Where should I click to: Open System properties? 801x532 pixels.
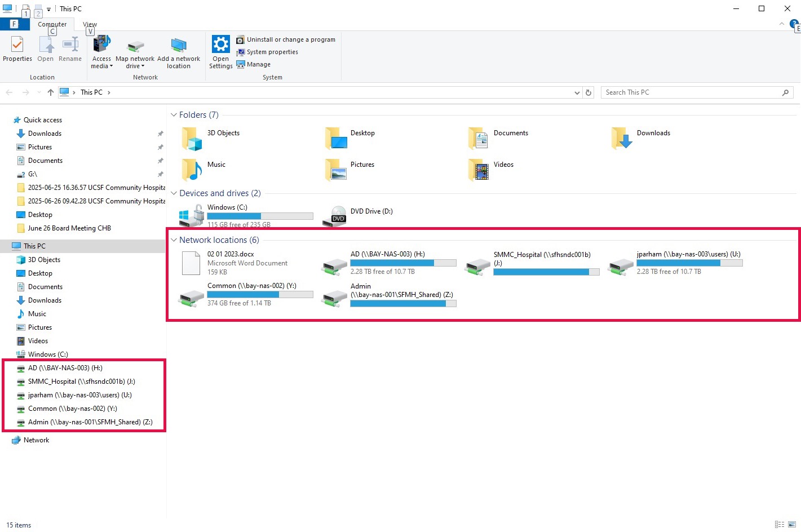pyautogui.click(x=267, y=52)
